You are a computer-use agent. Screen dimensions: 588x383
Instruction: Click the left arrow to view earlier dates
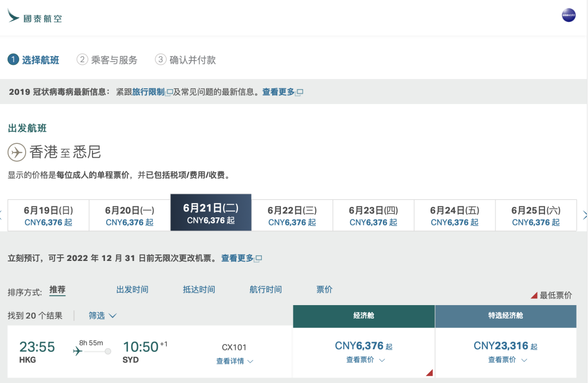point(3,215)
